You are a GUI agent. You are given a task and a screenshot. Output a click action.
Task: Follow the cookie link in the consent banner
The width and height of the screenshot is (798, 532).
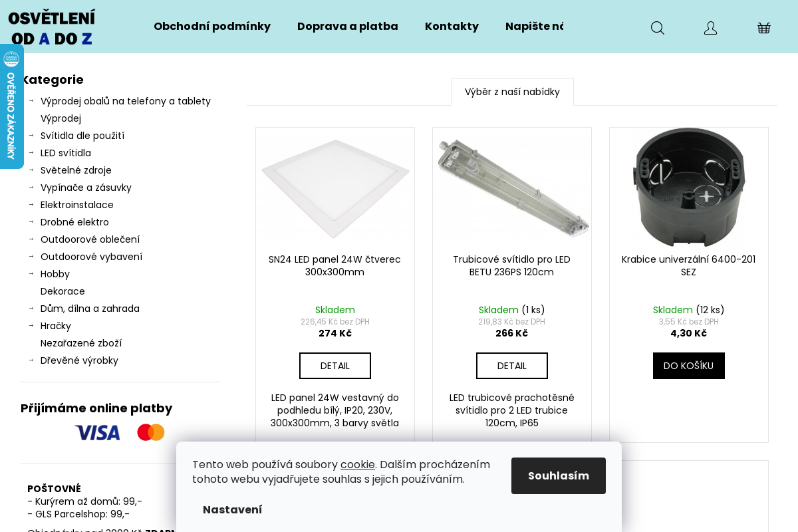[x=358, y=465]
